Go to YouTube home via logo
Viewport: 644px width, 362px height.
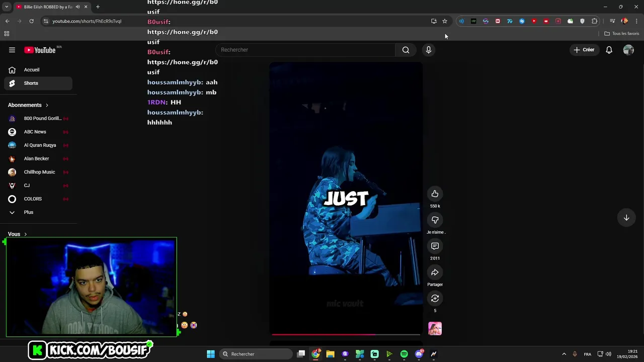40,50
